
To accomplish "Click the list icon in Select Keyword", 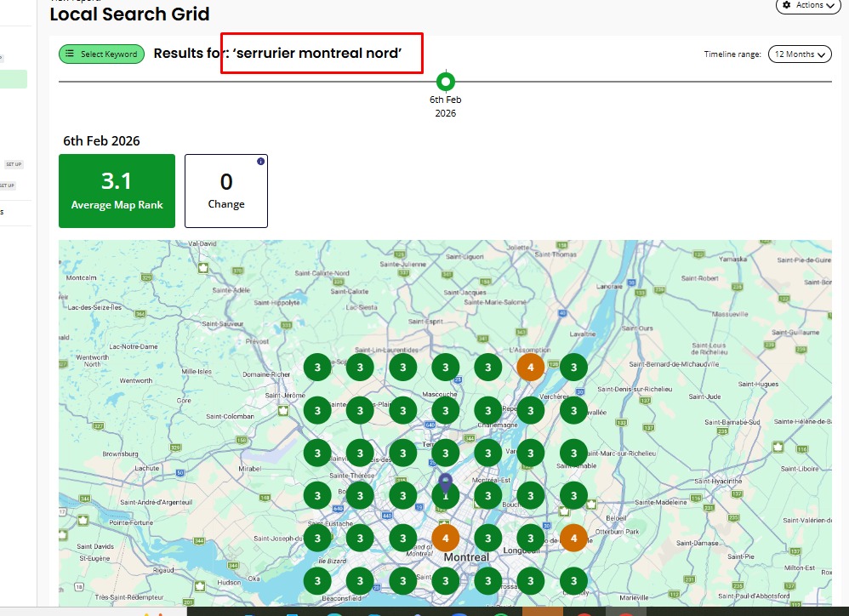I will click(69, 54).
